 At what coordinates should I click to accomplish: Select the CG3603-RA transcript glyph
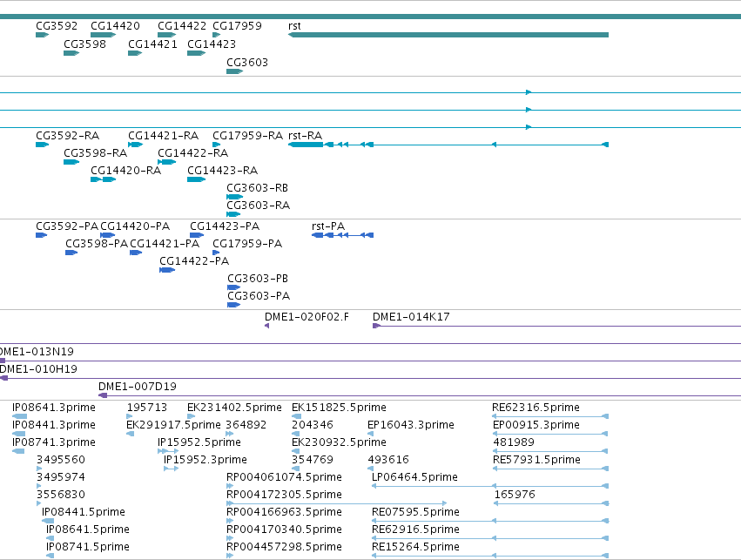(233, 214)
